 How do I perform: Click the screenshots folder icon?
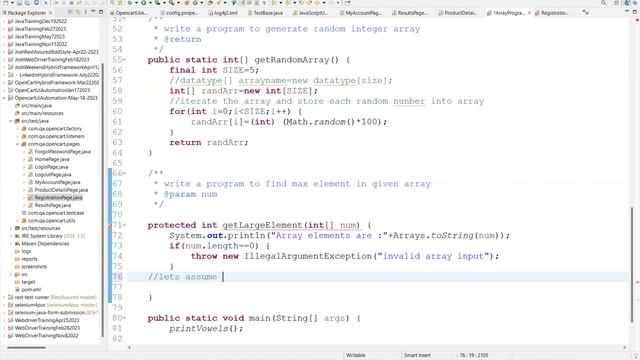(17, 267)
